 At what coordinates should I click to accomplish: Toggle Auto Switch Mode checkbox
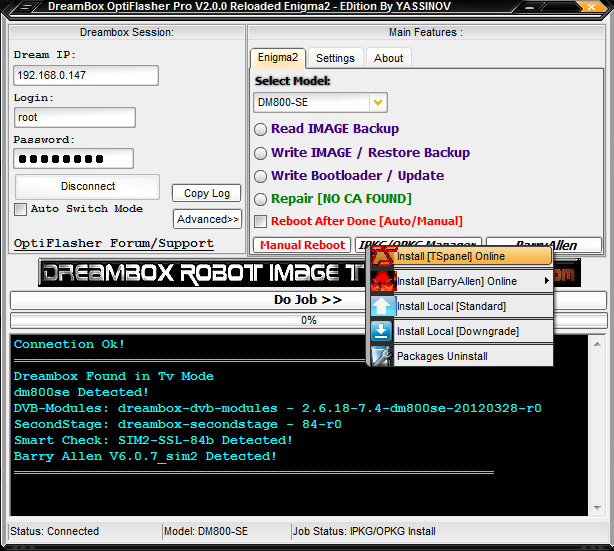point(20,209)
